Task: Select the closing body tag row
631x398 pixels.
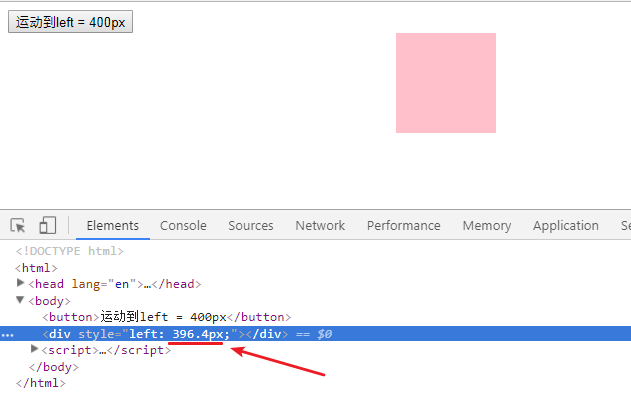Action: pos(54,367)
